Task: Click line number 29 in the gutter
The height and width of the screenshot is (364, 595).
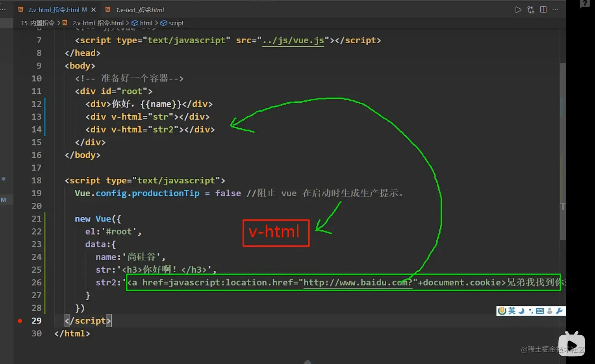Action: tap(37, 321)
